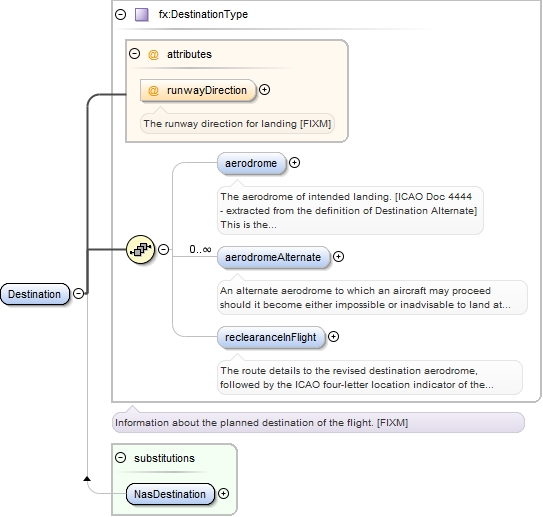Select the Destination element node
The image size is (543, 517).
tap(35, 294)
